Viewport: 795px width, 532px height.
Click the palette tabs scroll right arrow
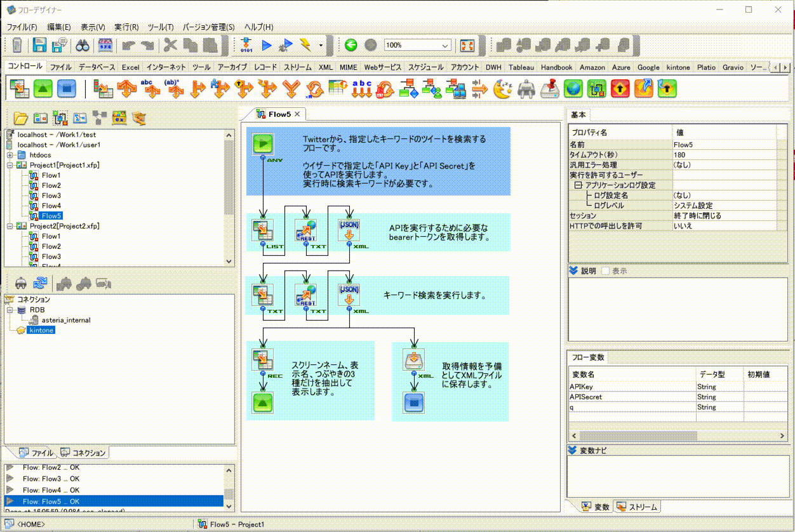[785, 67]
